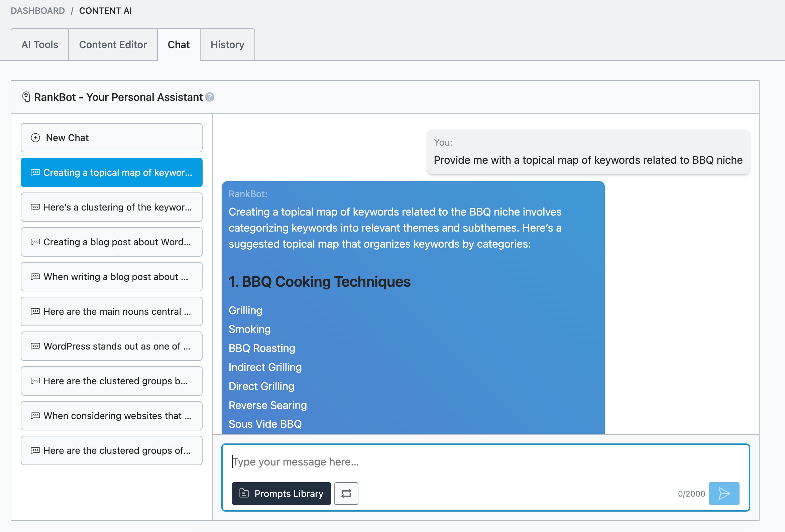Open the Content Editor tab
The image size is (785, 532).
pyautogui.click(x=113, y=44)
